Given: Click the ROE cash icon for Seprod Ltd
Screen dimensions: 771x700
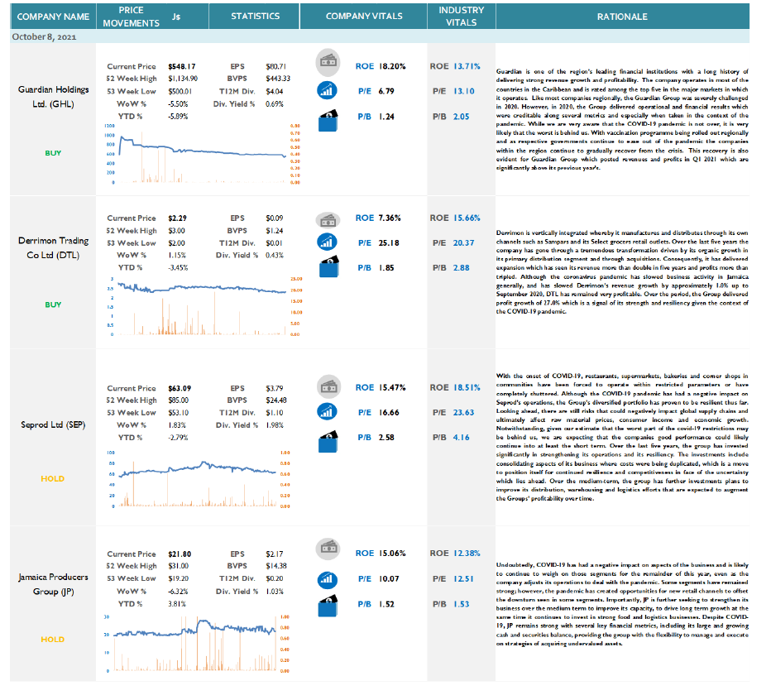Looking at the screenshot, I should [328, 387].
